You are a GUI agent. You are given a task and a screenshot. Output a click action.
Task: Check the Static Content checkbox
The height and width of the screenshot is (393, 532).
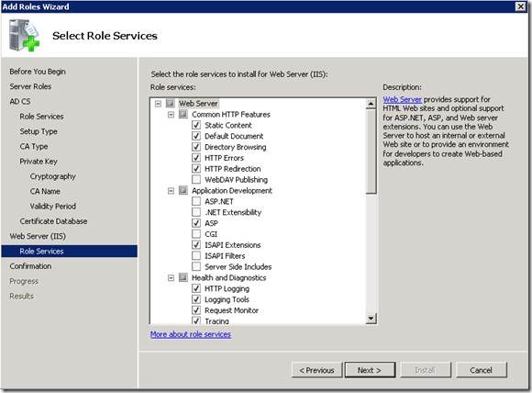(x=196, y=125)
